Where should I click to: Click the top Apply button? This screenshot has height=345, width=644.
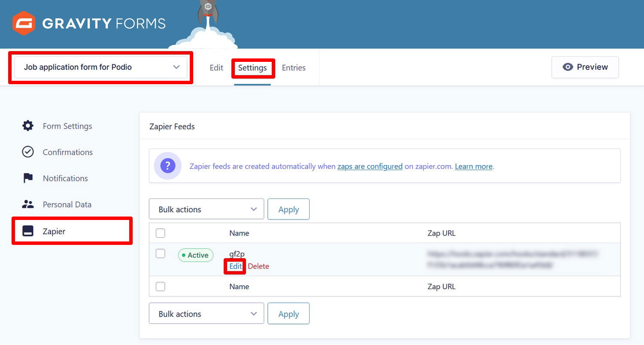(x=289, y=209)
